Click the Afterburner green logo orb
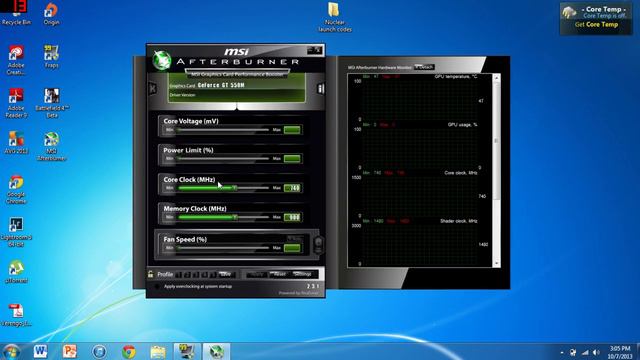The width and height of the screenshot is (640, 360). tap(162, 60)
